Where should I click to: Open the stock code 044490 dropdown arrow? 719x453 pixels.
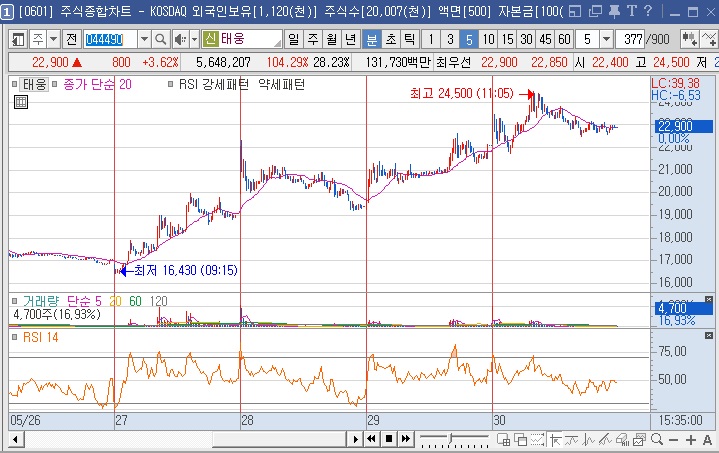click(x=144, y=39)
